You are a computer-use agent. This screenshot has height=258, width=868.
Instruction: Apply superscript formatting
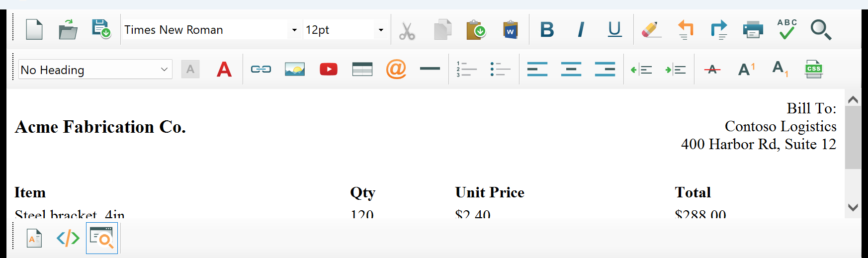[746, 69]
